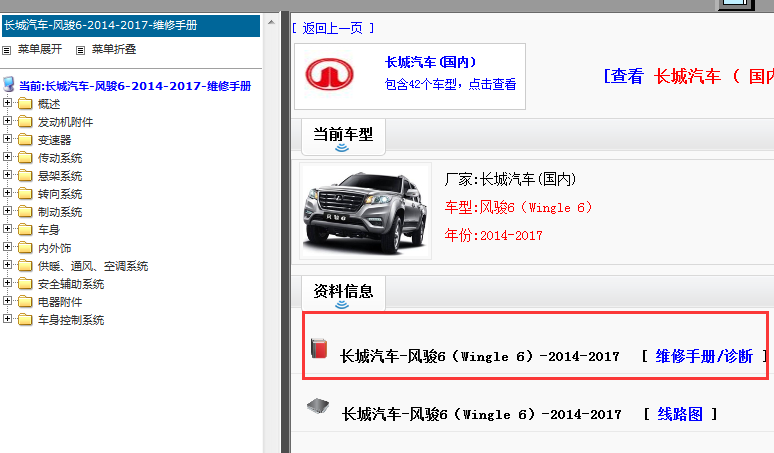Click the folder icon for 制动系统
Viewport: 774px width, 453px height.
pos(25,212)
